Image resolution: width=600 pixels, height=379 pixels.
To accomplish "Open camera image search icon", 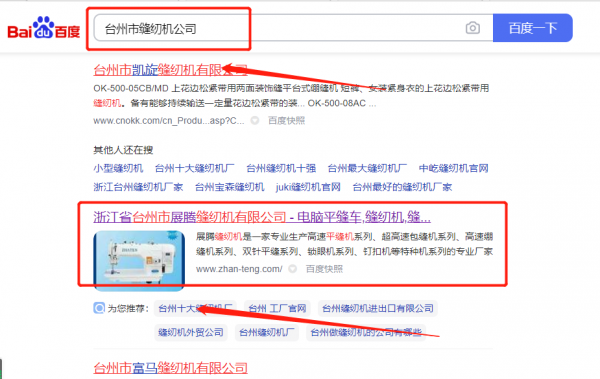I will coord(473,28).
